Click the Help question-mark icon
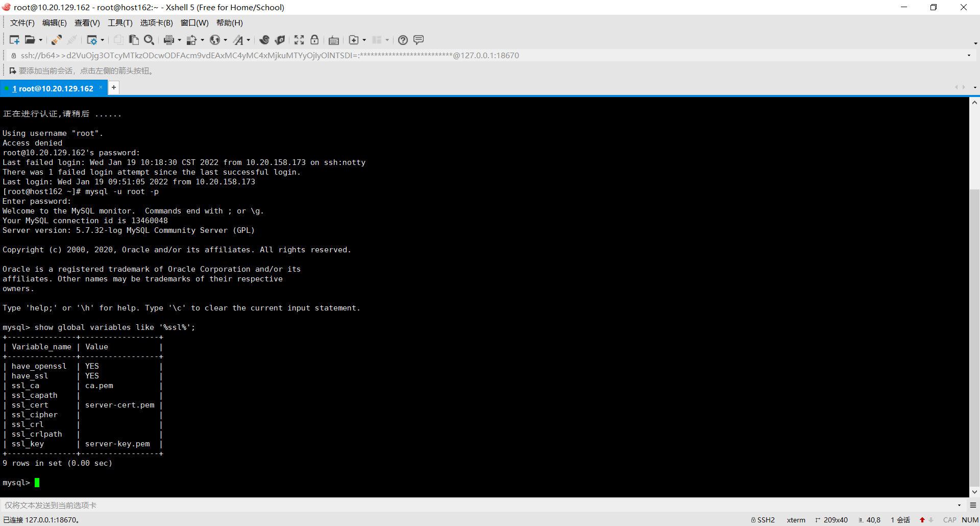The height and width of the screenshot is (526, 980). [403, 40]
